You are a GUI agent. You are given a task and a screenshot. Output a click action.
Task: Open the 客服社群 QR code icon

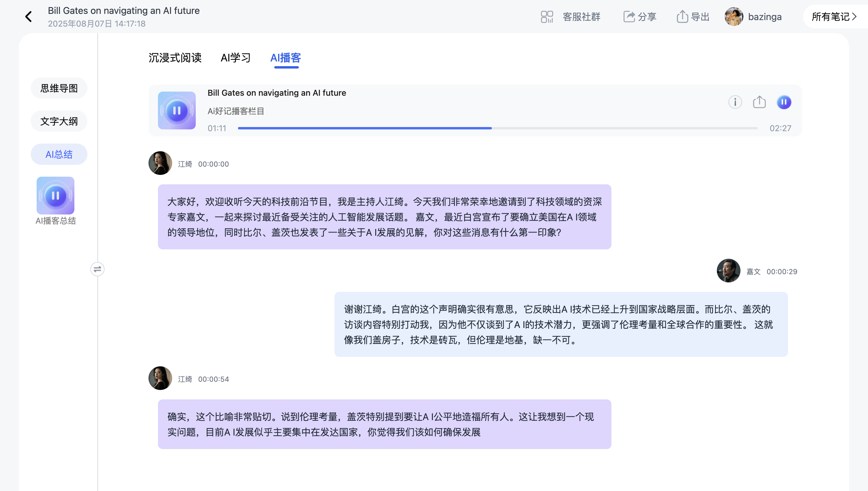pos(547,17)
